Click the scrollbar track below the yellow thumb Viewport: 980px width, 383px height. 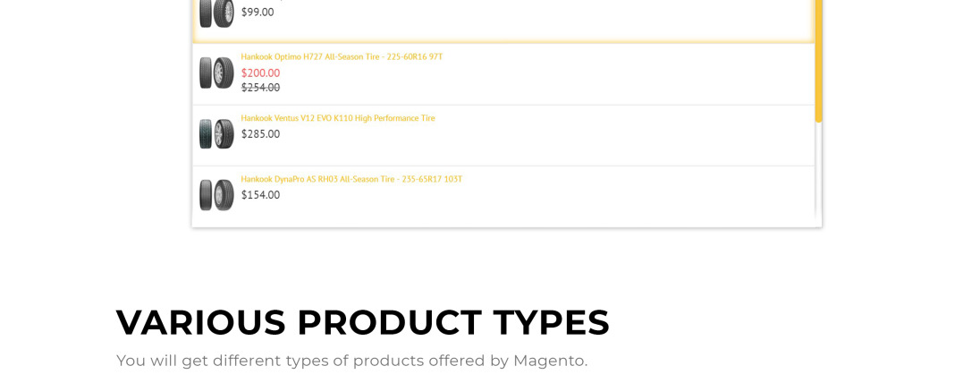818,170
